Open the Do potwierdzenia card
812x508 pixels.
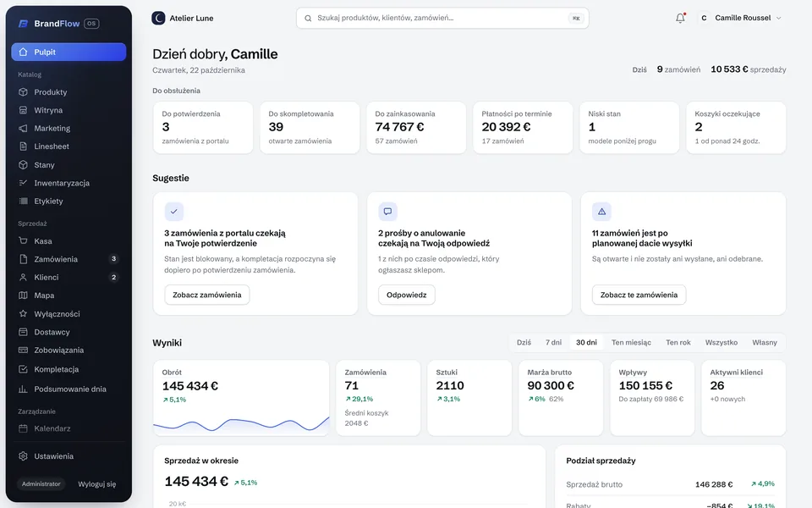pyautogui.click(x=203, y=128)
